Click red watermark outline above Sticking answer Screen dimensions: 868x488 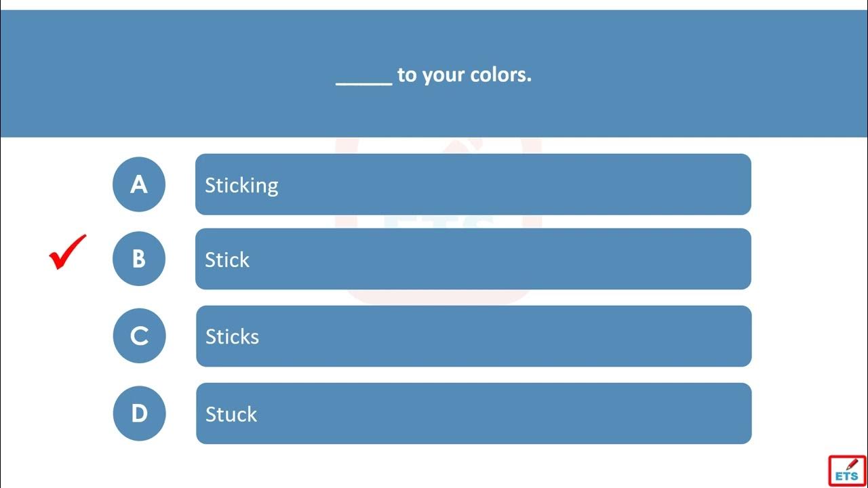(441, 145)
